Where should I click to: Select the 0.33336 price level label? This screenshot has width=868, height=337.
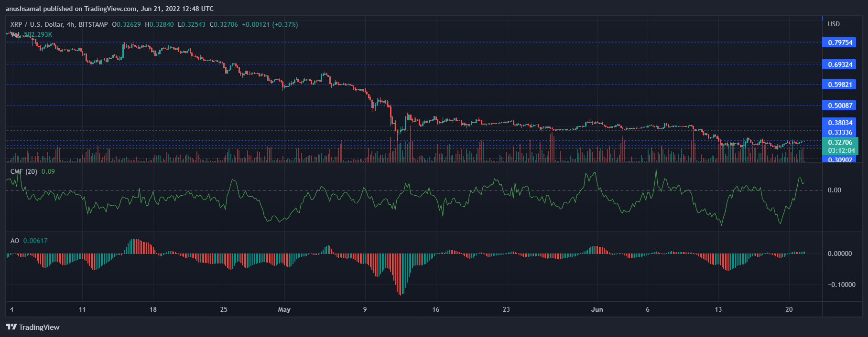840,132
